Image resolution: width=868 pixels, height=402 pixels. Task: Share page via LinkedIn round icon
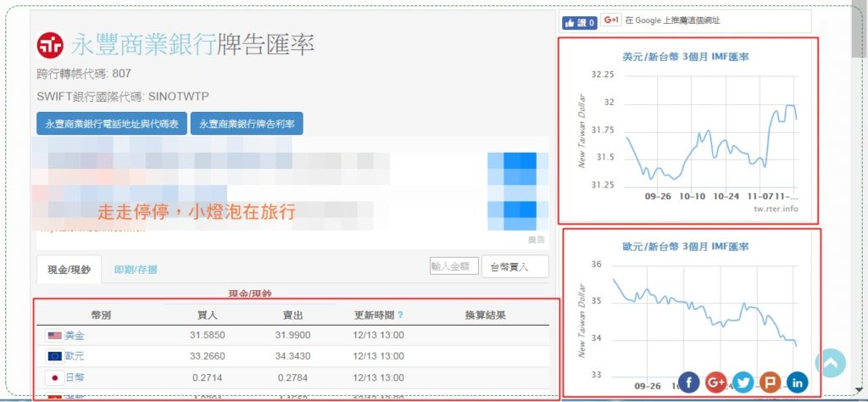pos(797,382)
